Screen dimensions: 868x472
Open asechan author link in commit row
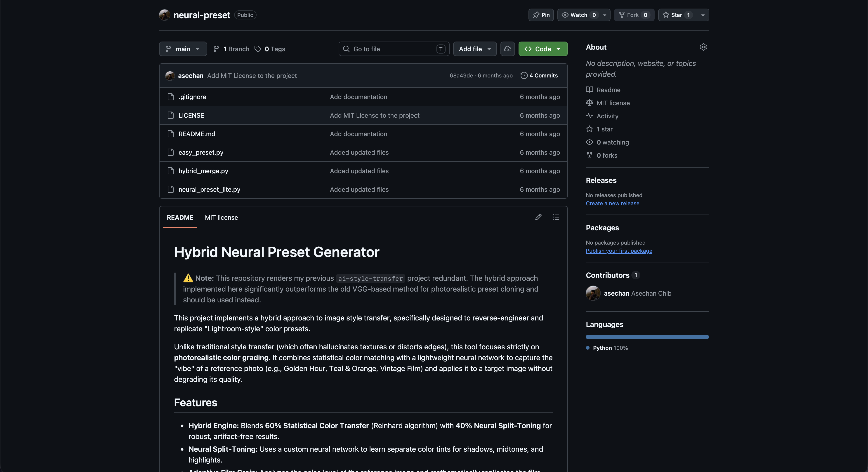pos(190,76)
